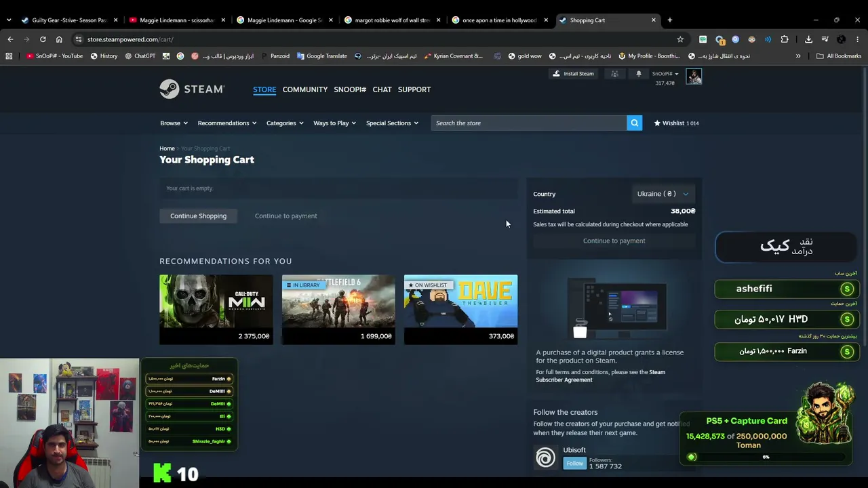The width and height of the screenshot is (868, 488).
Task: Click the blue search magnifier button
Action: (634, 123)
